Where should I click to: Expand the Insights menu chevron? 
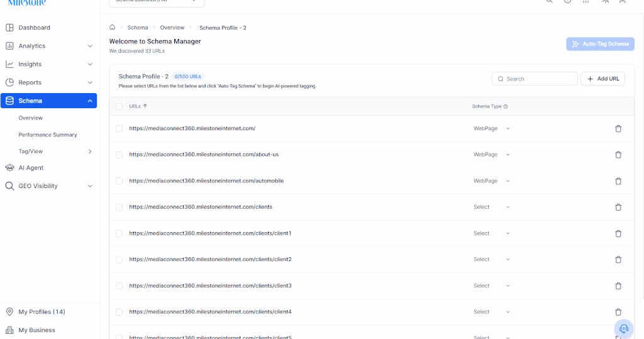tap(90, 64)
